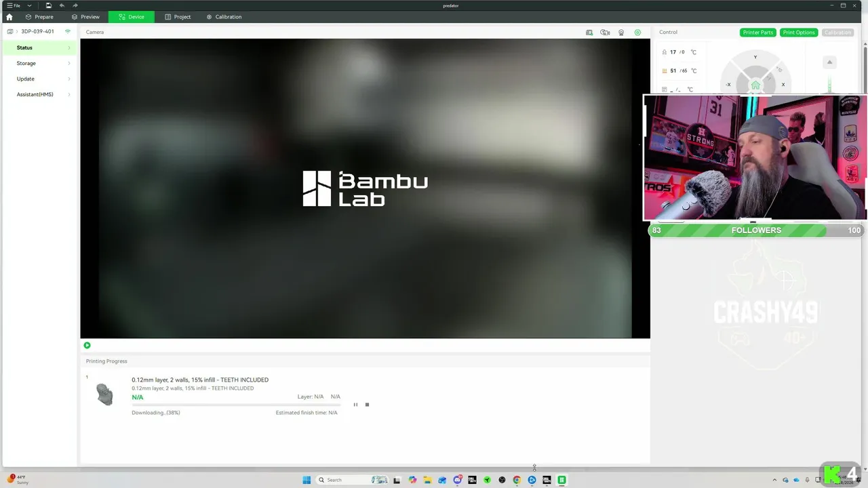Switch to the Preview tab
This screenshot has height=488, width=868.
[x=85, y=17]
